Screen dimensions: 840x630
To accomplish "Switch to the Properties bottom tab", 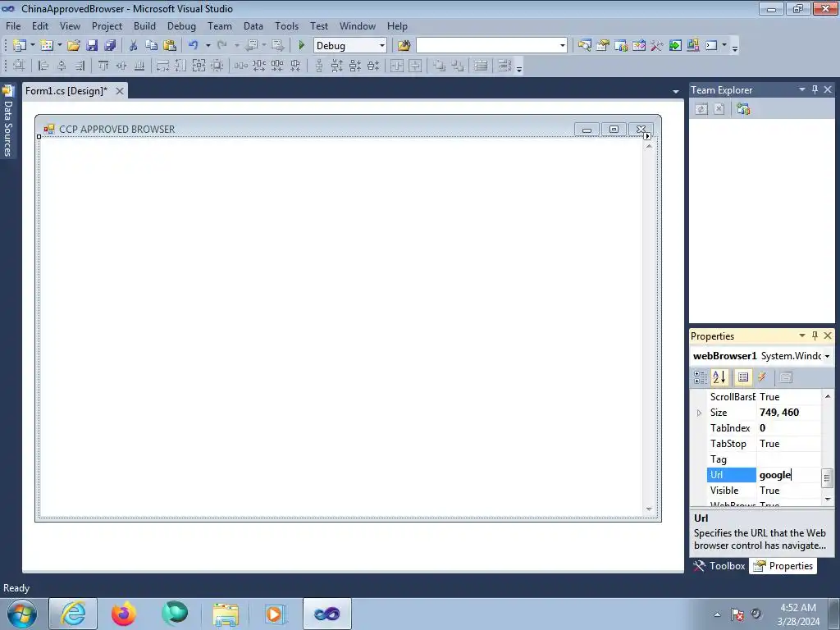I will [x=783, y=566].
